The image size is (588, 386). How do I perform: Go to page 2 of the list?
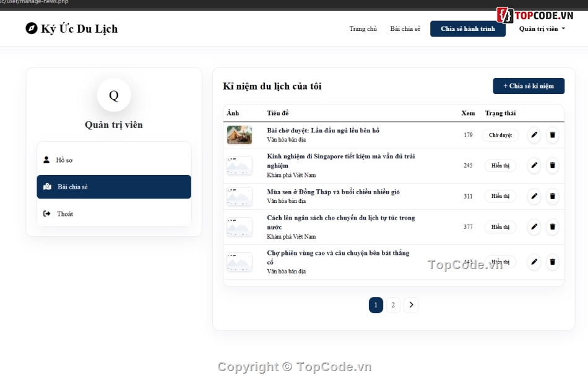click(393, 305)
